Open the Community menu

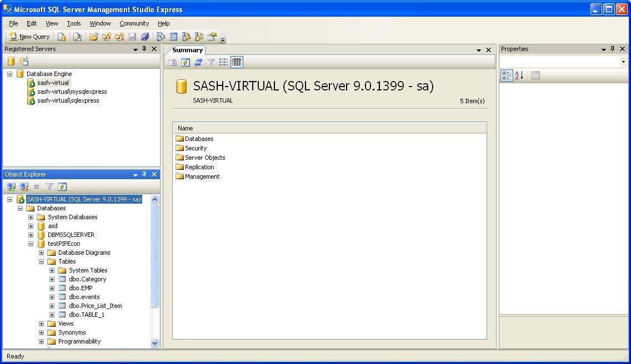click(134, 23)
